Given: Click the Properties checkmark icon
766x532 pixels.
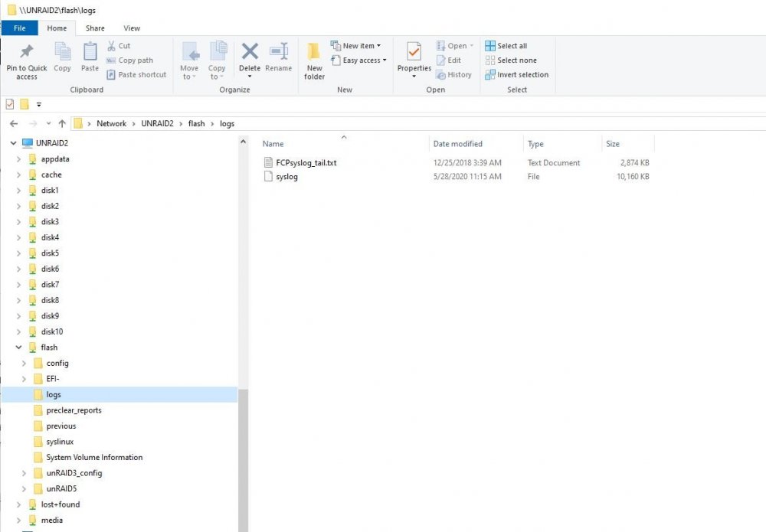Looking at the screenshot, I should (x=414, y=51).
